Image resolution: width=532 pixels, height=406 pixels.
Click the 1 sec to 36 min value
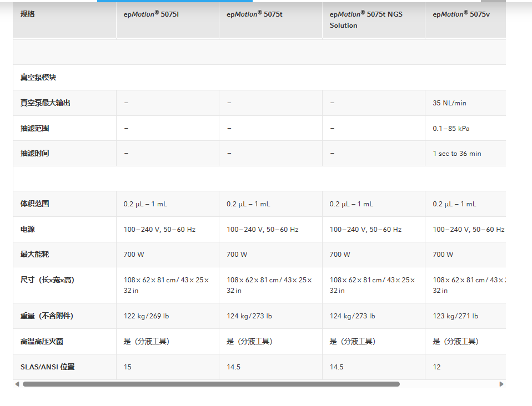pyautogui.click(x=456, y=154)
